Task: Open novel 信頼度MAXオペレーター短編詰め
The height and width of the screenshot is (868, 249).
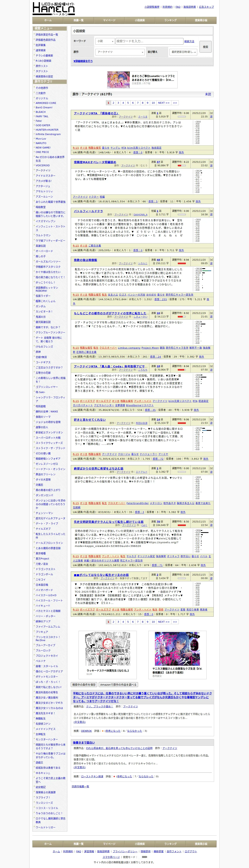Action: pyautogui.click(x=95, y=162)
